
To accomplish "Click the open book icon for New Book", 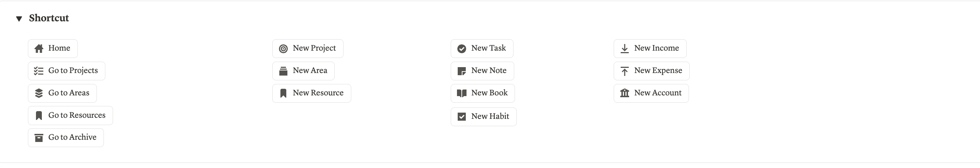I will coord(461,94).
